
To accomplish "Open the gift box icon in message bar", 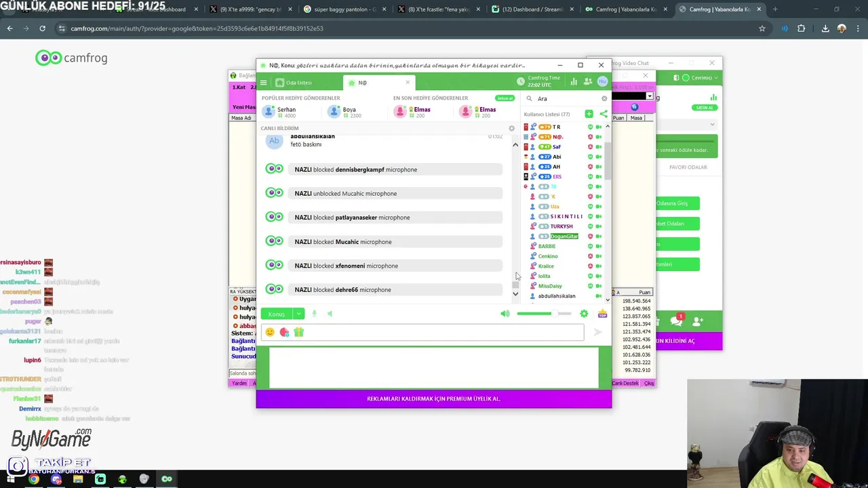I will coord(298,332).
